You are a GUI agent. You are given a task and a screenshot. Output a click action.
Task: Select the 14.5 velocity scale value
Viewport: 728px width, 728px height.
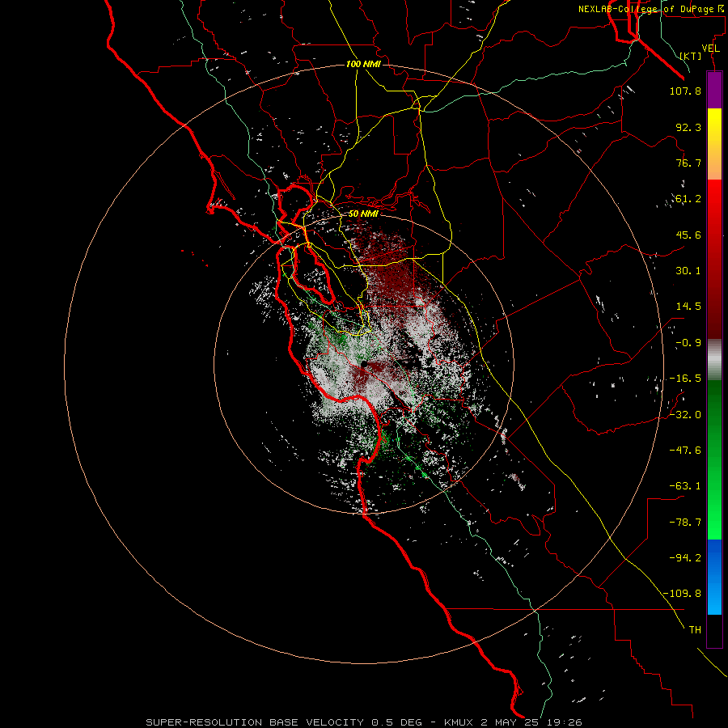click(x=688, y=307)
